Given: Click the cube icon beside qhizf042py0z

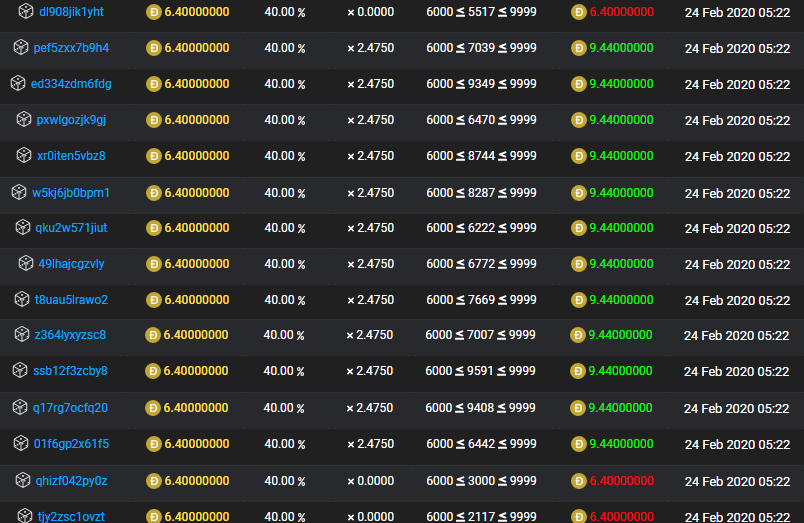Looking at the screenshot, I should [x=23, y=481].
